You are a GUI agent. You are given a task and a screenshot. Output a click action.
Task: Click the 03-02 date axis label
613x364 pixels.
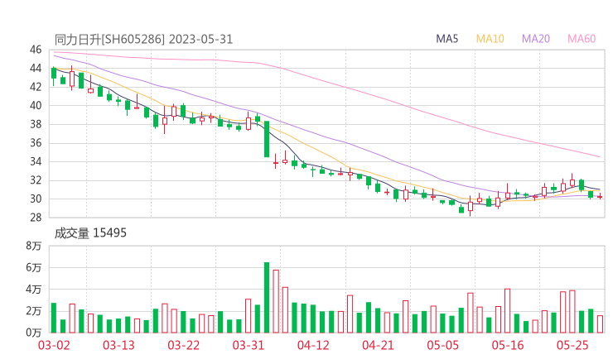[x=54, y=345]
